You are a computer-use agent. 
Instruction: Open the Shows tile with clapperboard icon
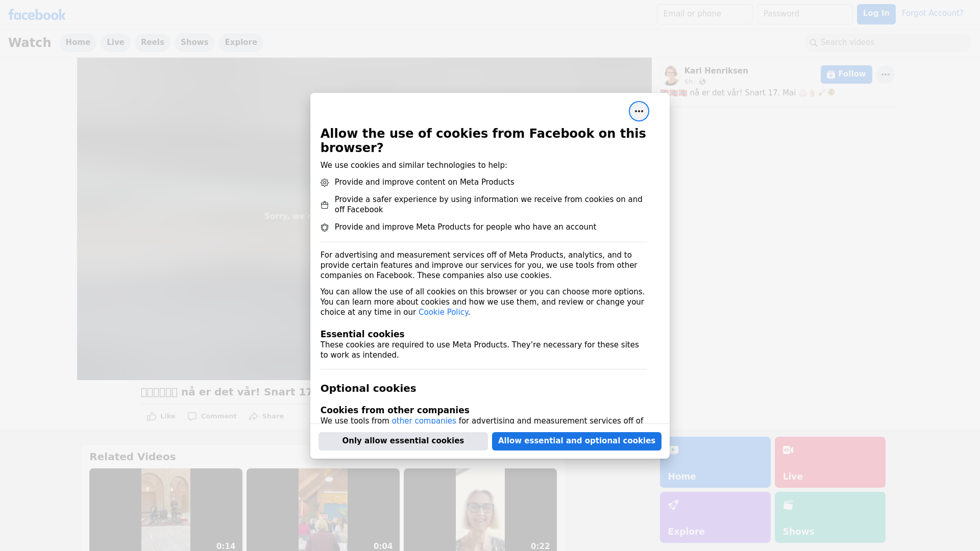click(x=829, y=517)
